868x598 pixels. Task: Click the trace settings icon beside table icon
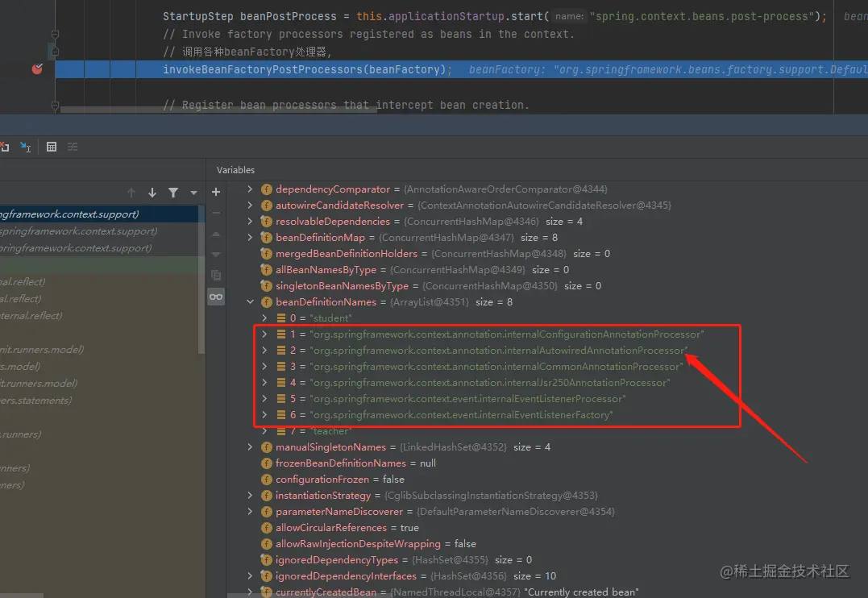tap(73, 147)
